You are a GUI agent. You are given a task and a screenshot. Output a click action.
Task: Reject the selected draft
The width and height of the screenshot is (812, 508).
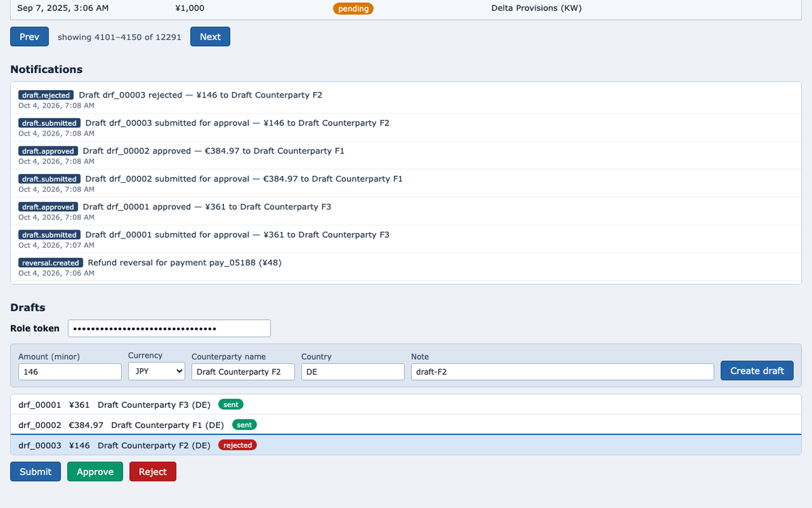coord(152,471)
